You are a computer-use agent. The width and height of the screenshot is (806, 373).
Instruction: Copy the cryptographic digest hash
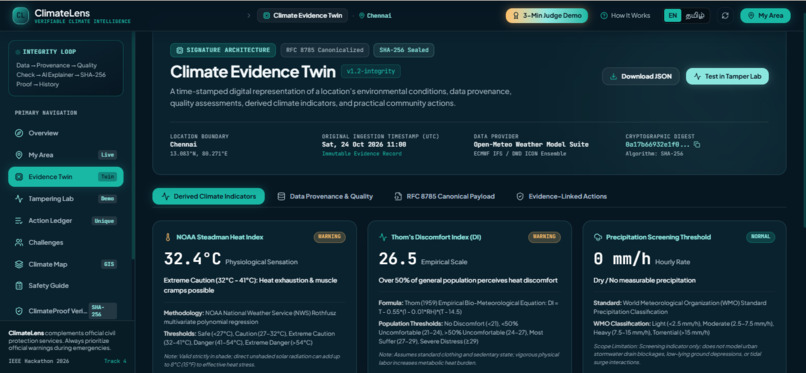[697, 145]
